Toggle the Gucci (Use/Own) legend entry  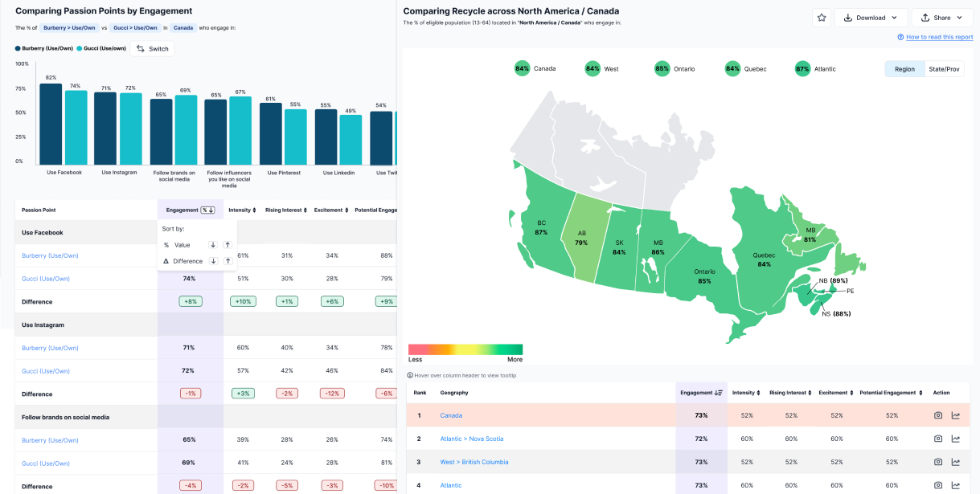[x=101, y=48]
